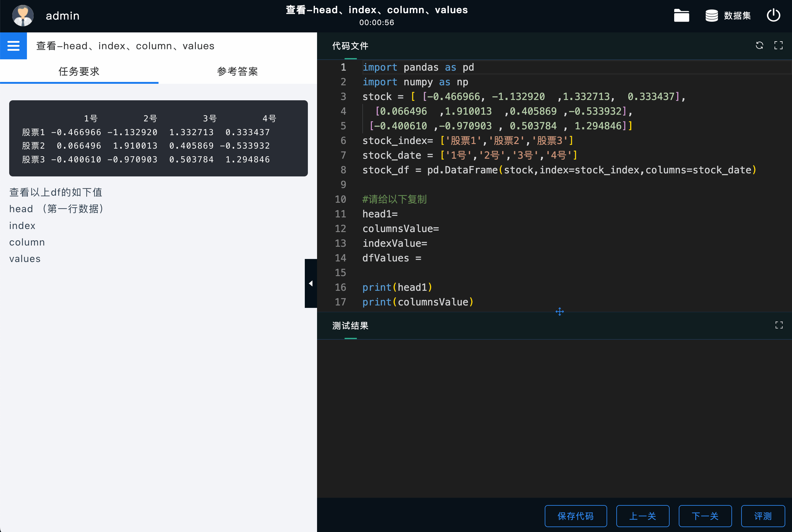Refresh the code file with the reload icon
This screenshot has width=792, height=532.
pyautogui.click(x=759, y=46)
